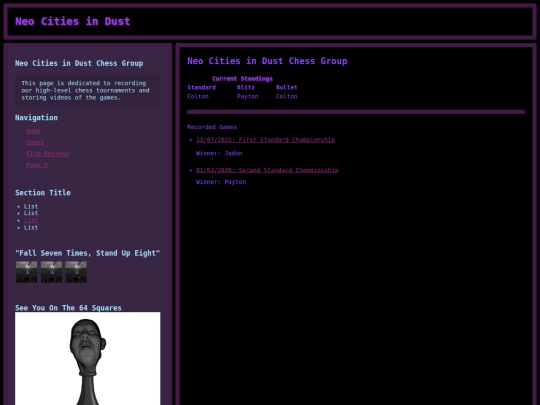This screenshot has height=405, width=540.
Task: Click the Navigation sidebar heading
Action: coord(36,118)
